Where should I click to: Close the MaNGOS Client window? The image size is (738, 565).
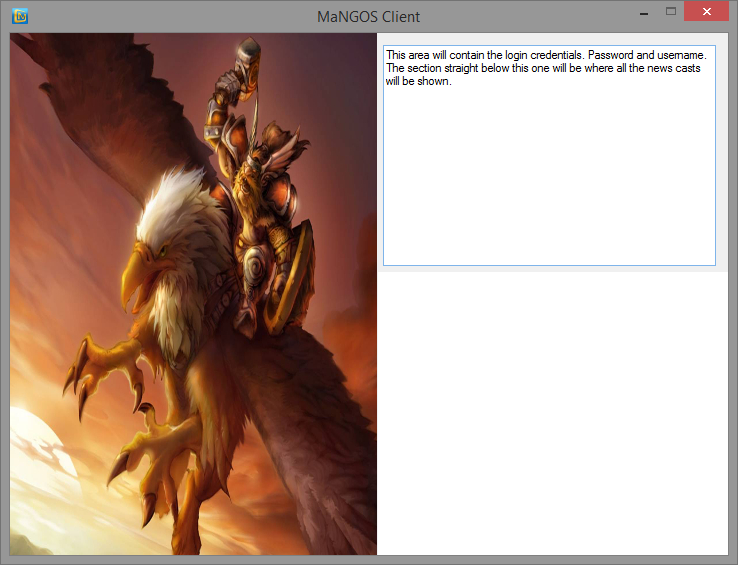pyautogui.click(x=706, y=12)
